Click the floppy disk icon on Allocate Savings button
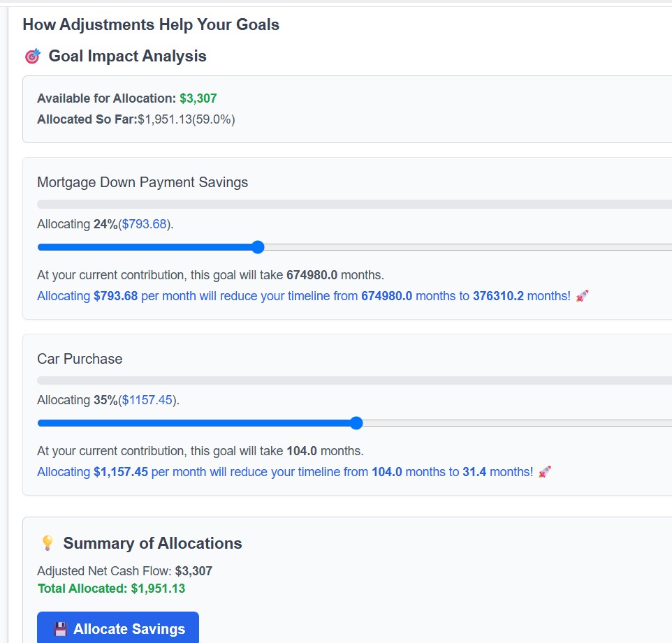This screenshot has width=672, height=643. pyautogui.click(x=59, y=628)
